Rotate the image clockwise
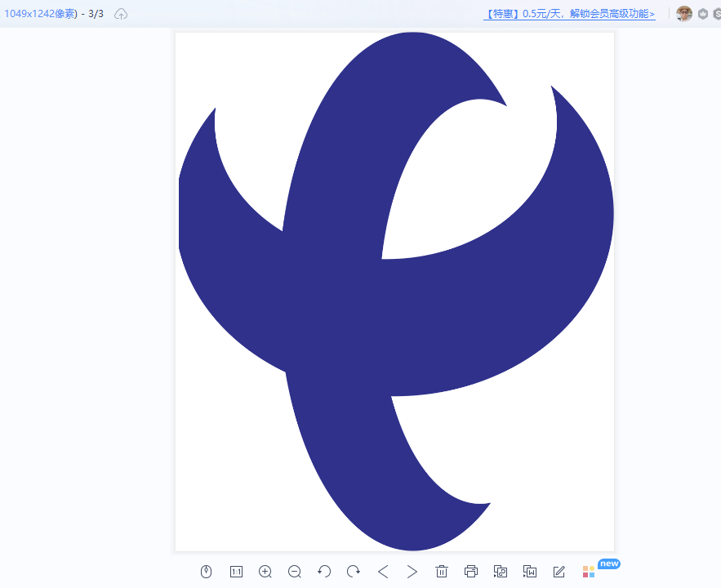Image resolution: width=721 pixels, height=588 pixels. click(x=353, y=572)
